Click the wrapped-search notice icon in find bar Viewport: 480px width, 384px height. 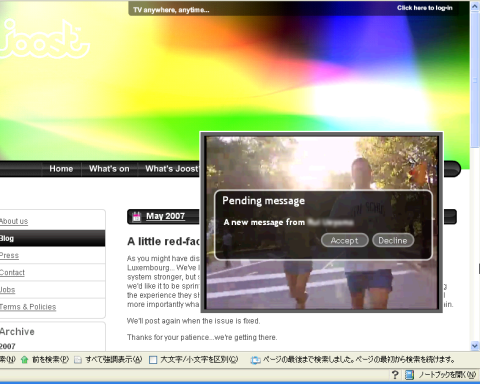(255, 360)
